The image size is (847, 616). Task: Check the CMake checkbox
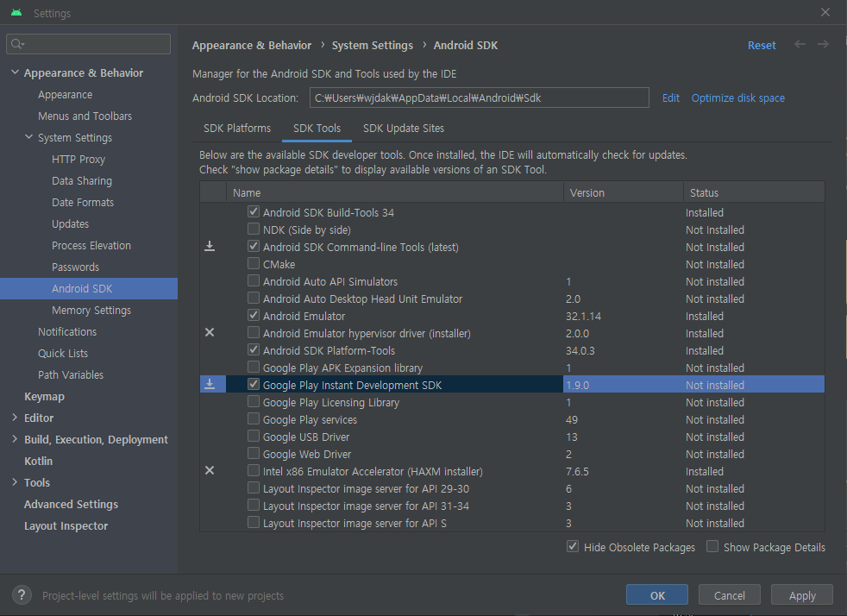tap(254, 263)
